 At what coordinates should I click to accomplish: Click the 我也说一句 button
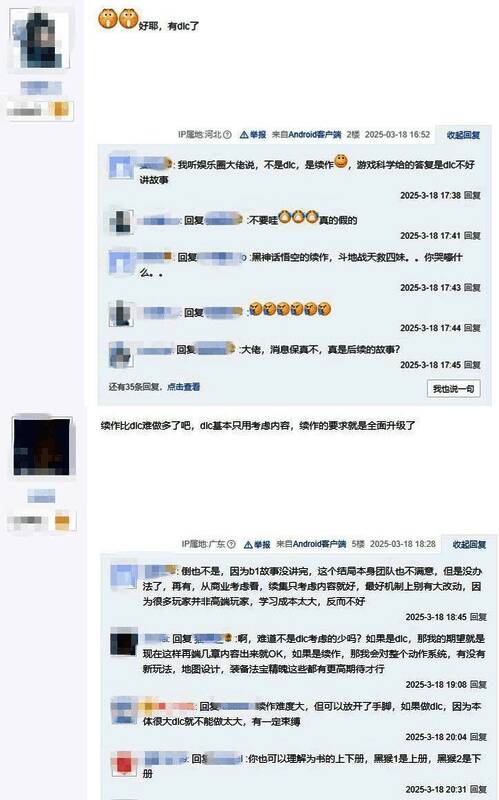(454, 389)
